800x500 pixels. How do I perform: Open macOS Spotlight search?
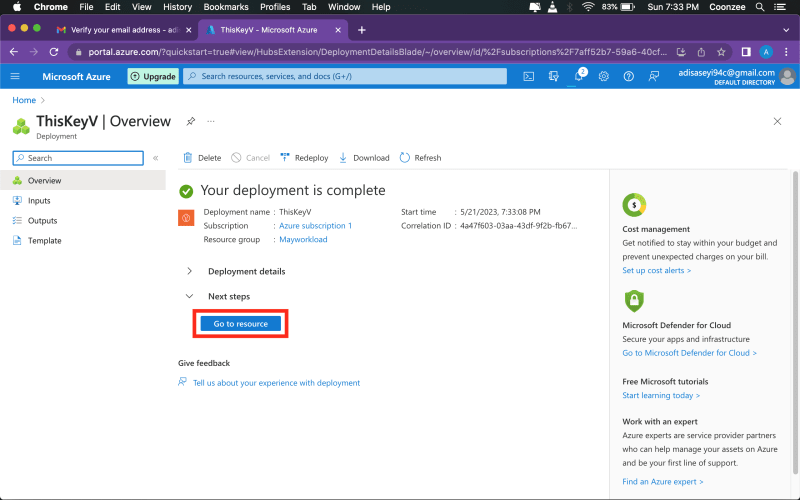(x=760, y=7)
